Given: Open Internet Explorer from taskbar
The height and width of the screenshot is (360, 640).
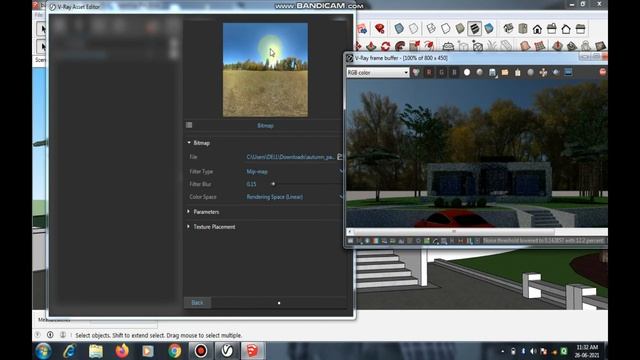Looking at the screenshot, I should coord(70,351).
